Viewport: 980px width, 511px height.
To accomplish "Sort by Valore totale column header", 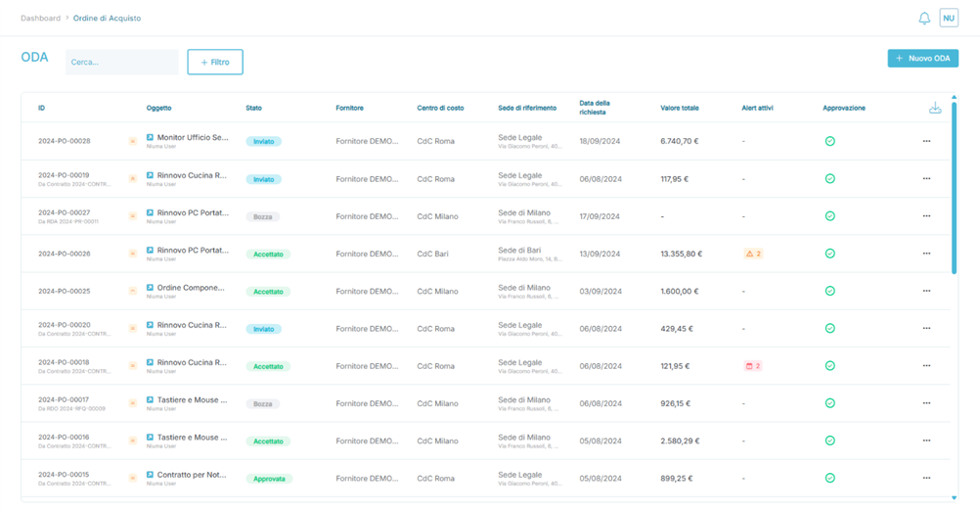I will click(680, 108).
